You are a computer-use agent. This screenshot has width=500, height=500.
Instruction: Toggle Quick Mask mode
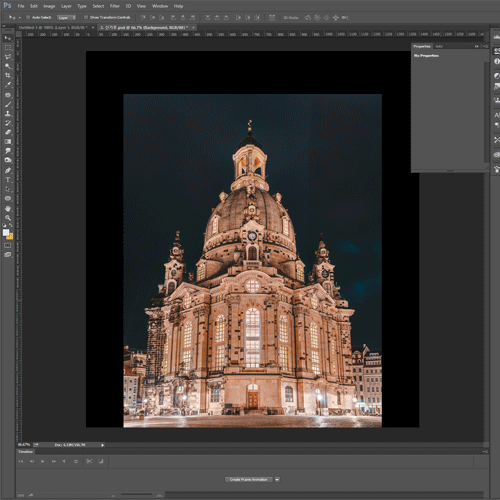8,245
